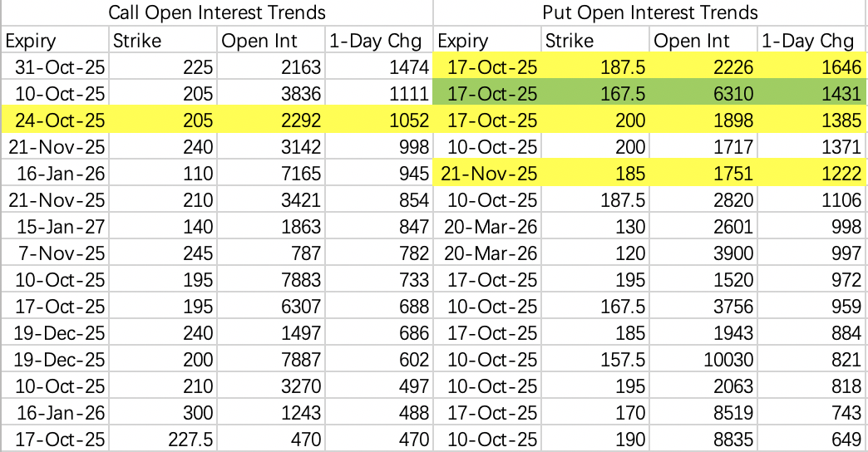The height and width of the screenshot is (452, 868).
Task: Select the 15-Jan-27 call expiry cell
Action: [x=55, y=227]
